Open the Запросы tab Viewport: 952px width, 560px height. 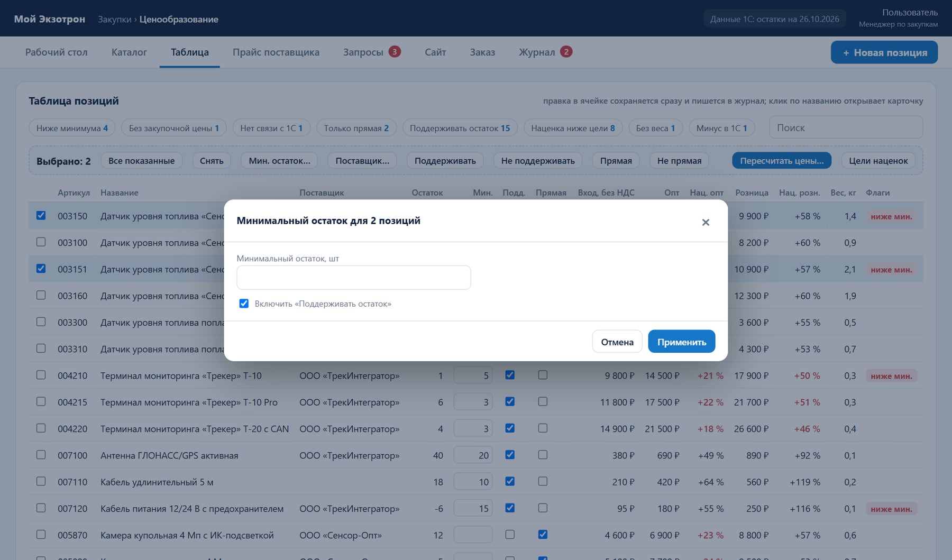click(372, 52)
